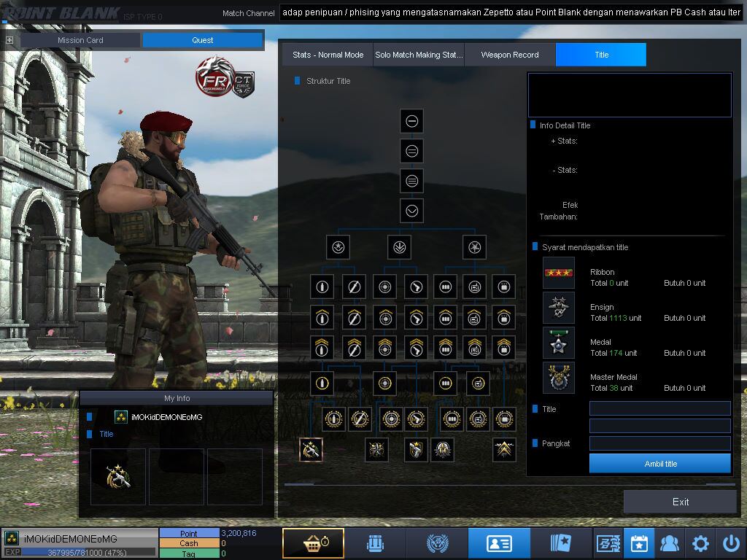Select the stacked-chevron pistol title icon
Viewport: 747px width, 560px height.
click(416, 348)
